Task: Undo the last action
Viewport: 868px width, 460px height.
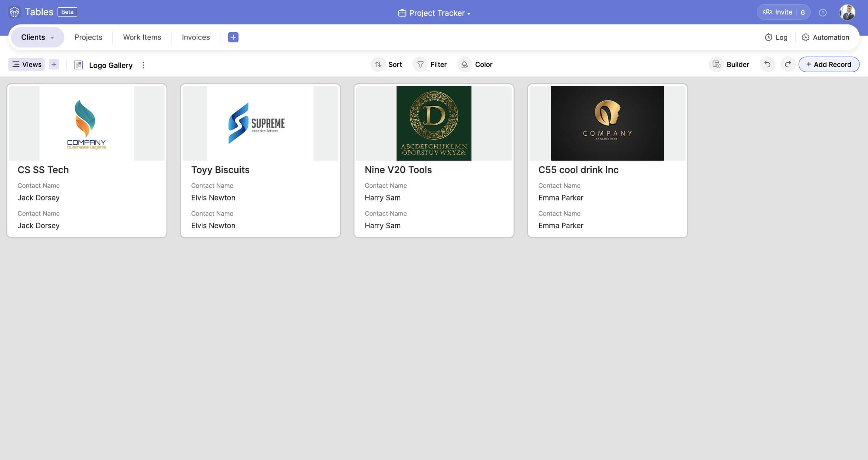Action: tap(767, 64)
